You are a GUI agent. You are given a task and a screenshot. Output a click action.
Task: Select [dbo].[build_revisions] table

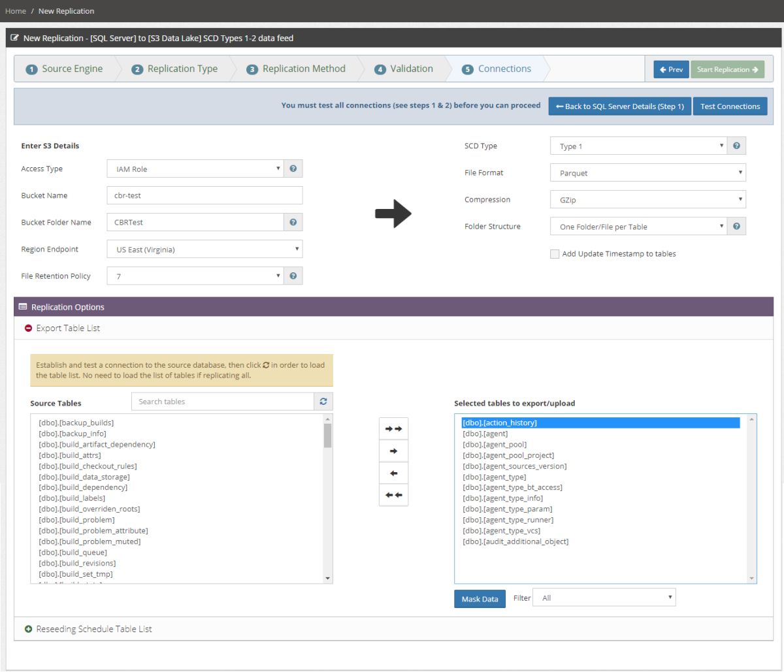coord(77,563)
